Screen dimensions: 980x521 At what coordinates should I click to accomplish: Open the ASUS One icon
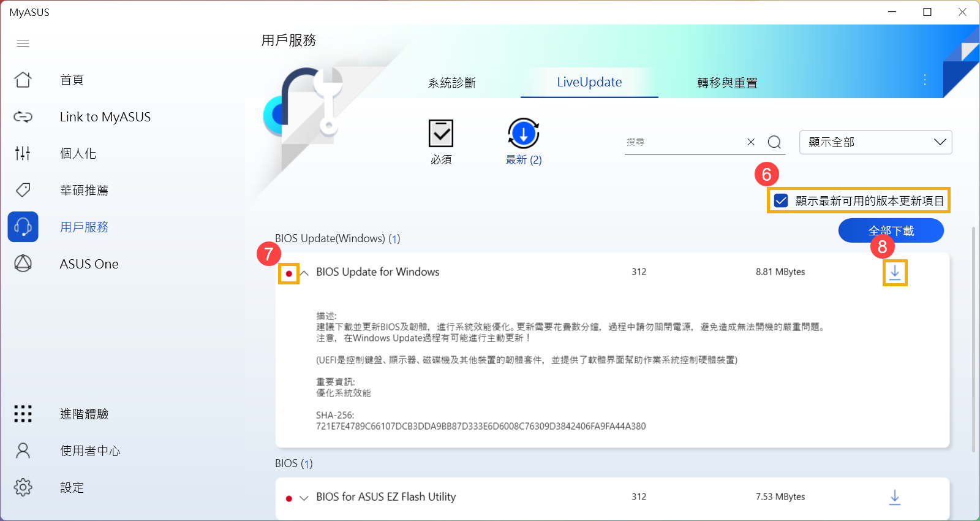click(23, 264)
